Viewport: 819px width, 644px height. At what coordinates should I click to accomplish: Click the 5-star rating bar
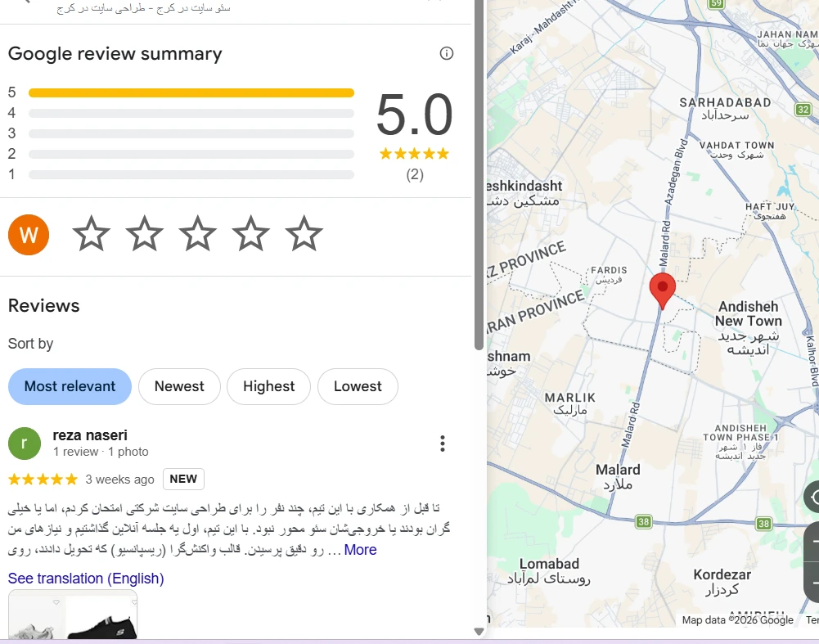click(x=191, y=93)
